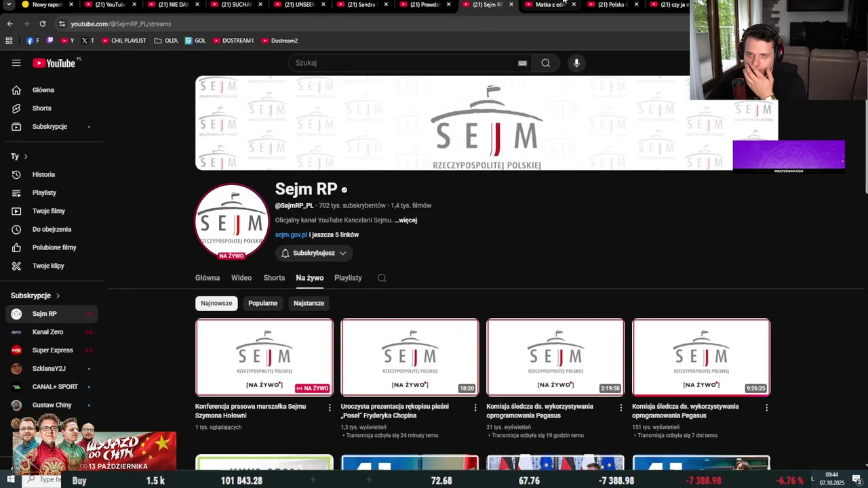Switch to the Wideo channel tab
The width and height of the screenshot is (868, 488).
tap(241, 278)
